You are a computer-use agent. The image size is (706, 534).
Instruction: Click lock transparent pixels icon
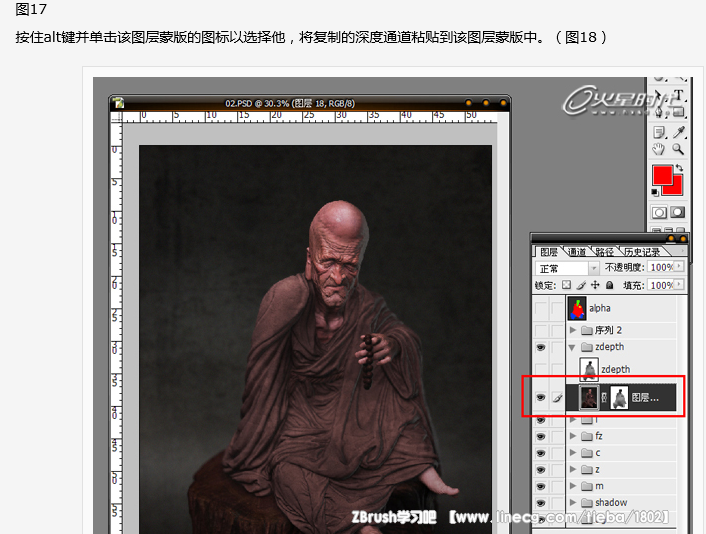tap(566, 285)
